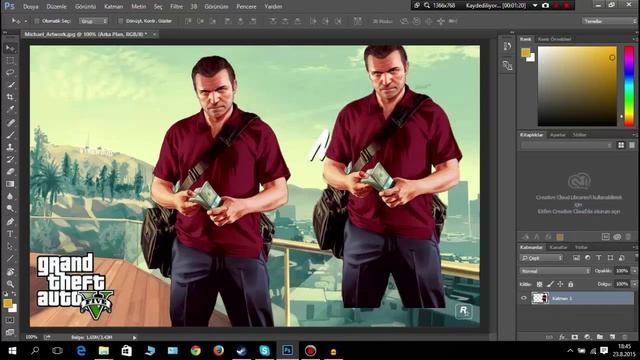Viewport: 640px width, 360px height.
Task: Toggle type layer filter
Action: coord(599,258)
